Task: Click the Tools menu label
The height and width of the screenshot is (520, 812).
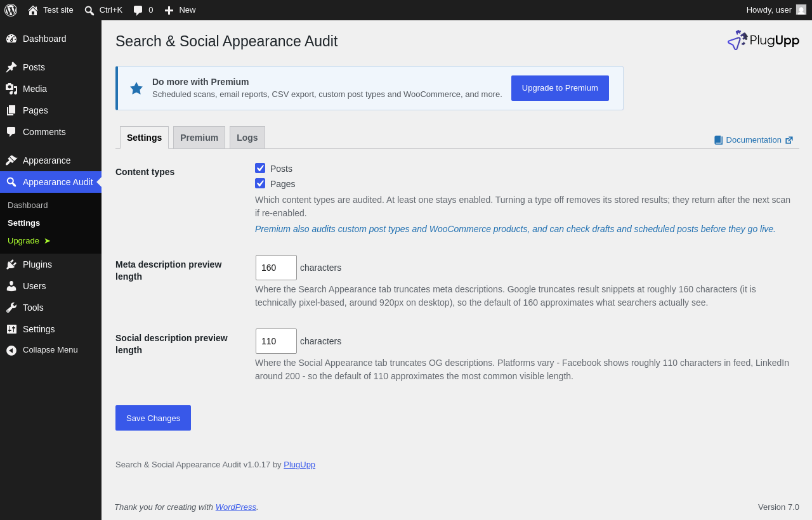Action: tap(33, 308)
